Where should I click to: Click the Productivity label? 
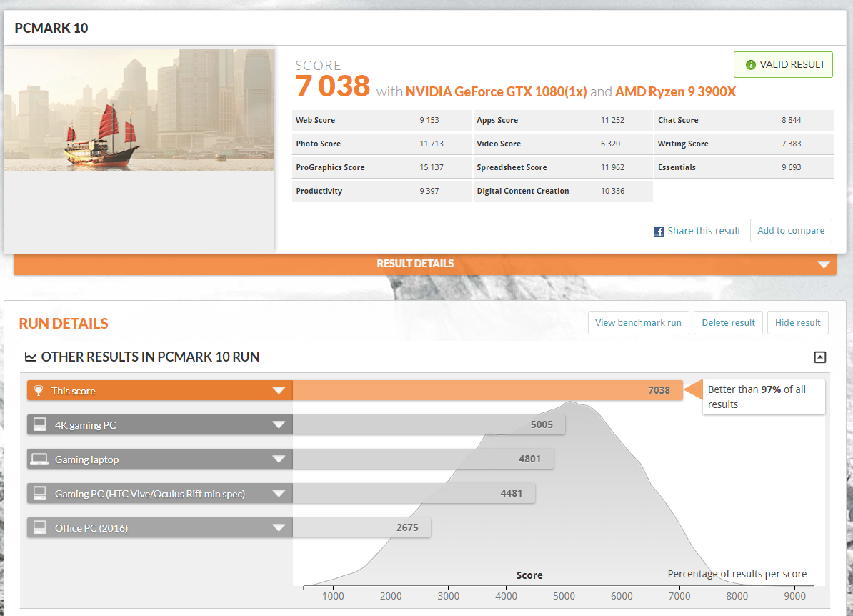[x=319, y=191]
